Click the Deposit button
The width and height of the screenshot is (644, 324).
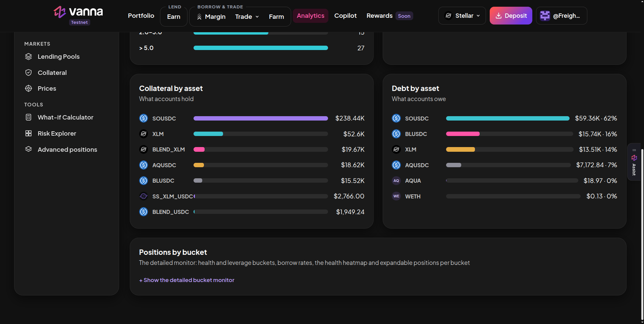pos(511,16)
